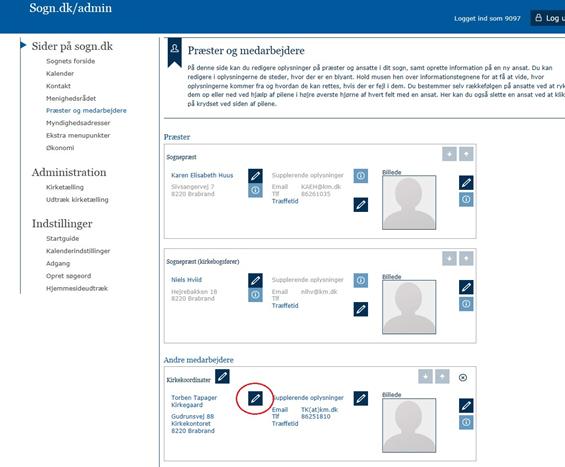Edit Karen Huus's Billede with pencil icon
The width and height of the screenshot is (565, 467).
point(466,183)
